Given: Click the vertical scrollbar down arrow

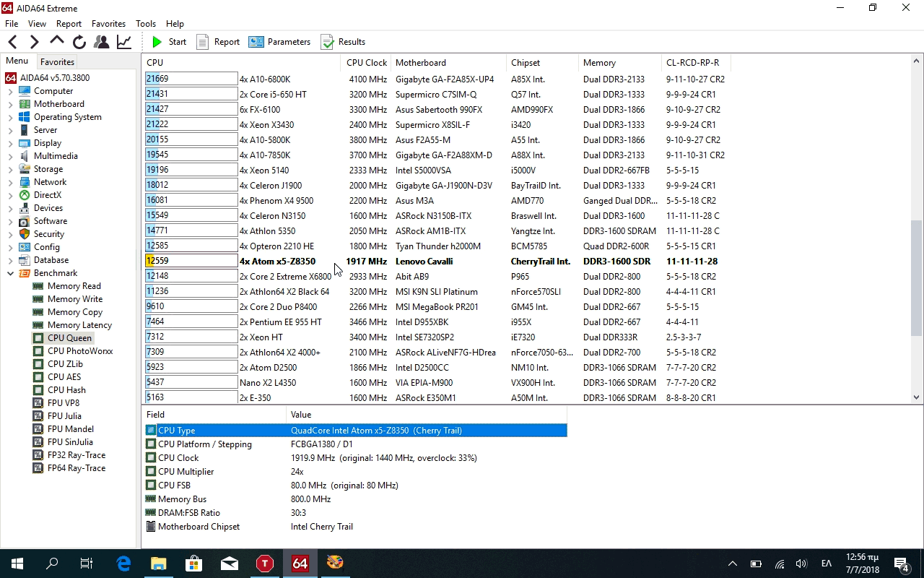Looking at the screenshot, I should 917,397.
